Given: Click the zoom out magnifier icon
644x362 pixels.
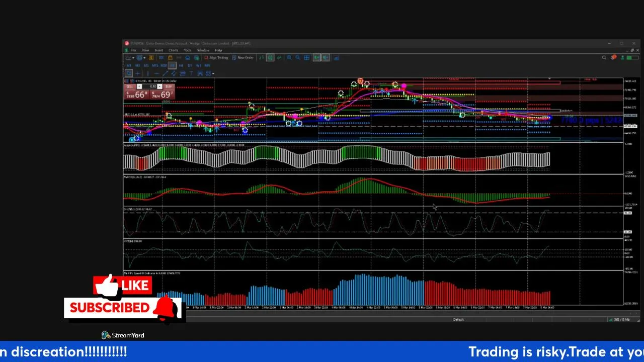Looking at the screenshot, I should pos(298,58).
